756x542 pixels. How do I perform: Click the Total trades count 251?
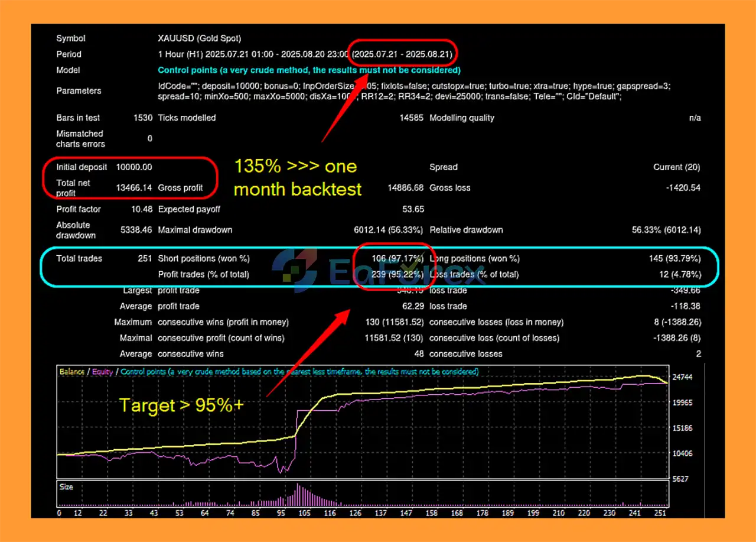pyautogui.click(x=144, y=258)
